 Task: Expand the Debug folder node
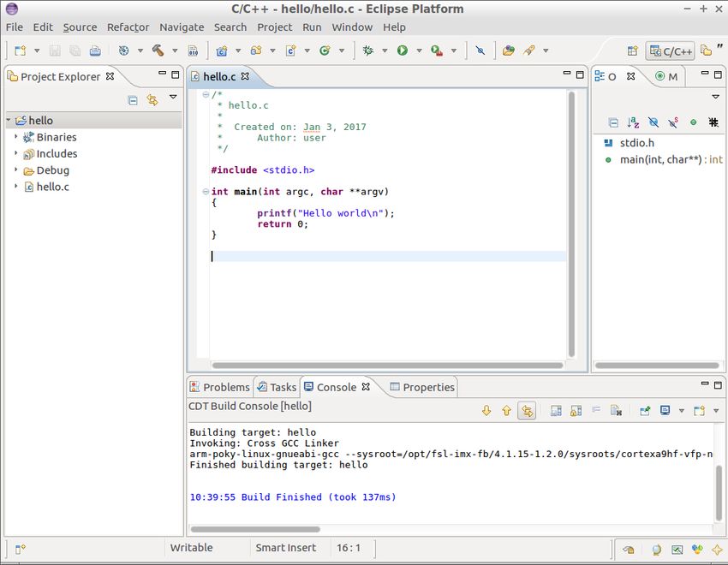click(15, 169)
